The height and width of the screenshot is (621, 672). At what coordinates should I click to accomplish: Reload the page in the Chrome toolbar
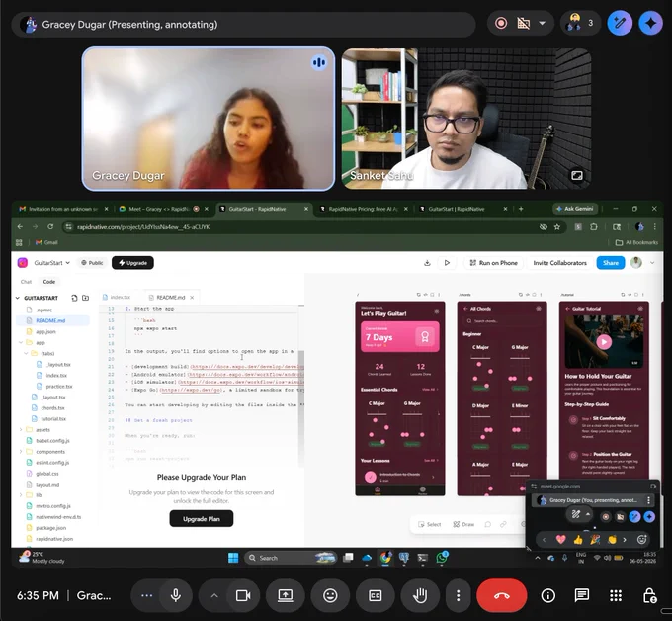tap(50, 226)
